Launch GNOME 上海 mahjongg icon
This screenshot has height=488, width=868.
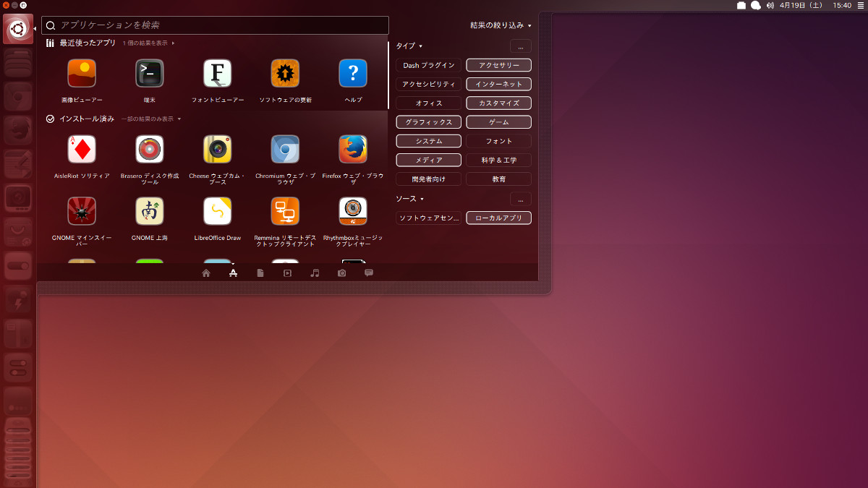[150, 211]
